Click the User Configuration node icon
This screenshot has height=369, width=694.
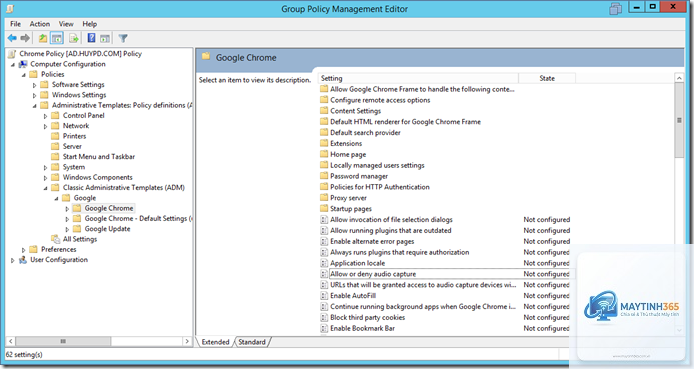pos(23,260)
